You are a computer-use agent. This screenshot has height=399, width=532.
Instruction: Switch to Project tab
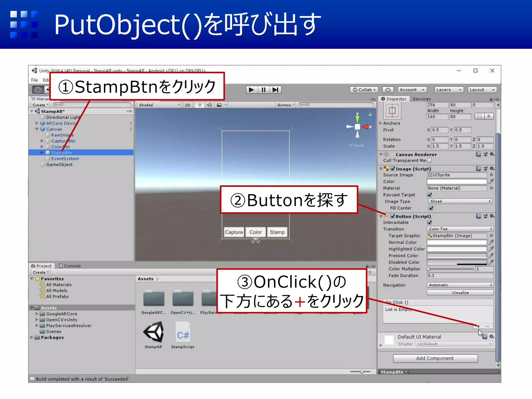click(x=42, y=266)
